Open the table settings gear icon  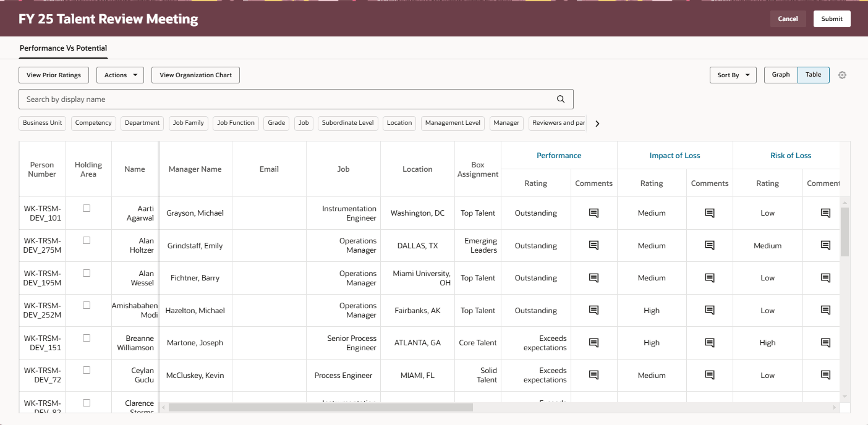(842, 75)
